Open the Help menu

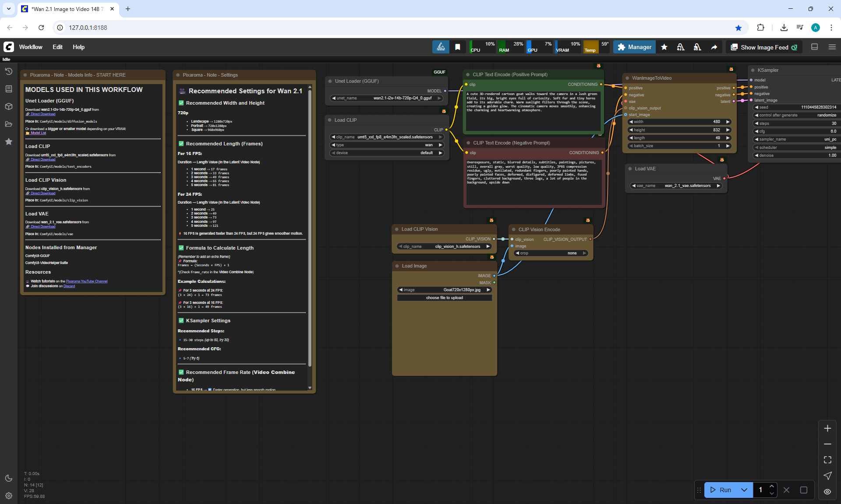[78, 47]
